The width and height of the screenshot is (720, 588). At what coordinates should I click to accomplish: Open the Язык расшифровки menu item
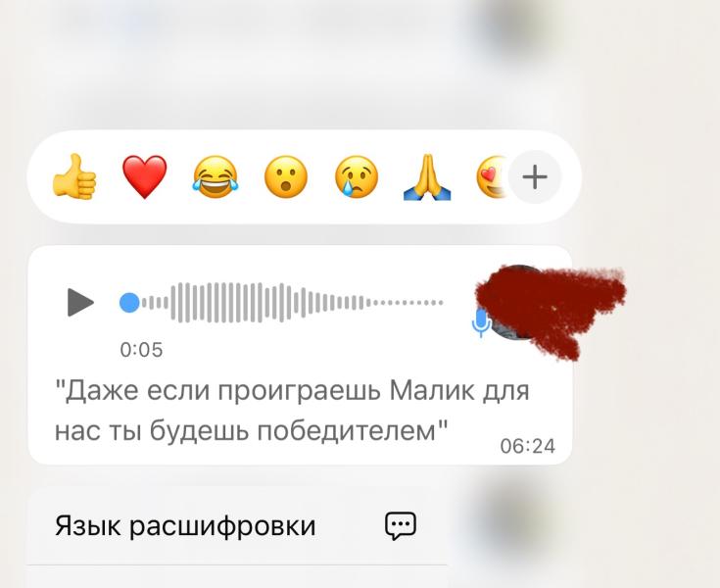point(237,525)
